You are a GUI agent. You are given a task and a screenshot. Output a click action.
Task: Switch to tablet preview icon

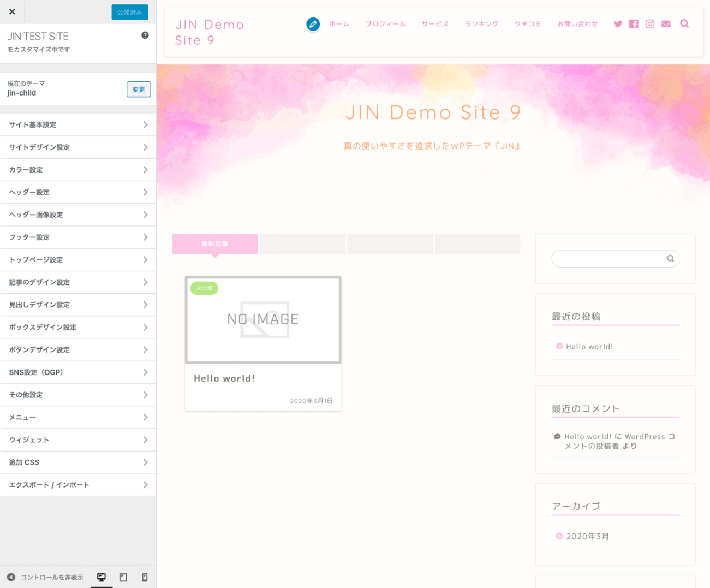[123, 577]
